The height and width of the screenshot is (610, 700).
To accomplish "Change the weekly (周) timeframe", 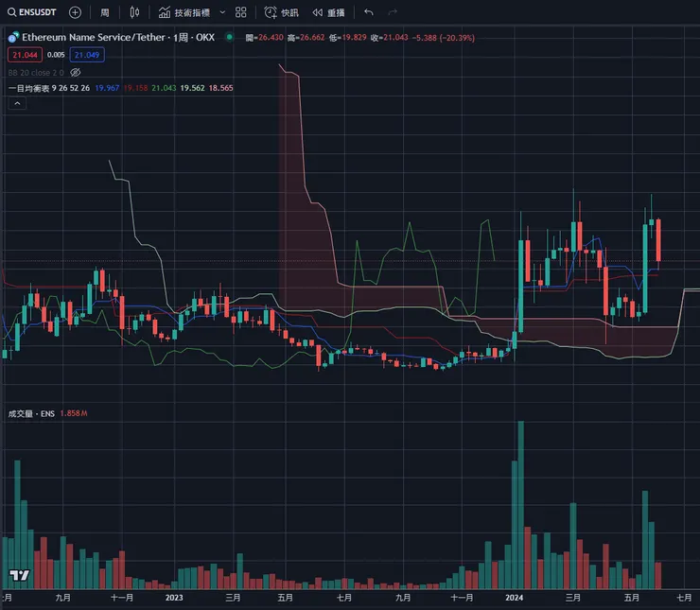I will pyautogui.click(x=104, y=12).
